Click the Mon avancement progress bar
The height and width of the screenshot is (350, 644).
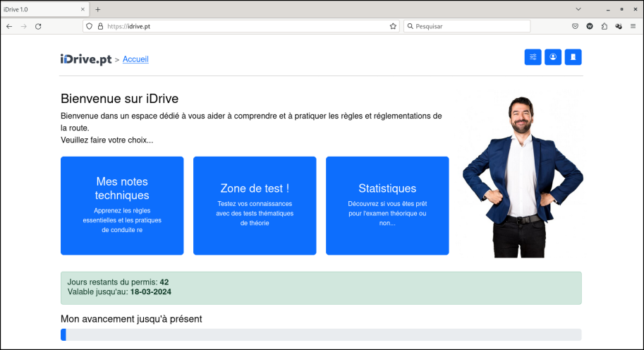(321, 334)
